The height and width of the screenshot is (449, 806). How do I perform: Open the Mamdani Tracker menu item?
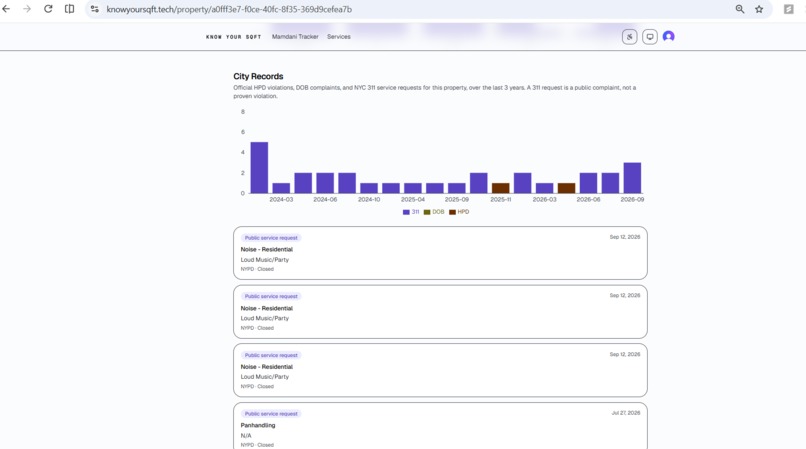295,37
